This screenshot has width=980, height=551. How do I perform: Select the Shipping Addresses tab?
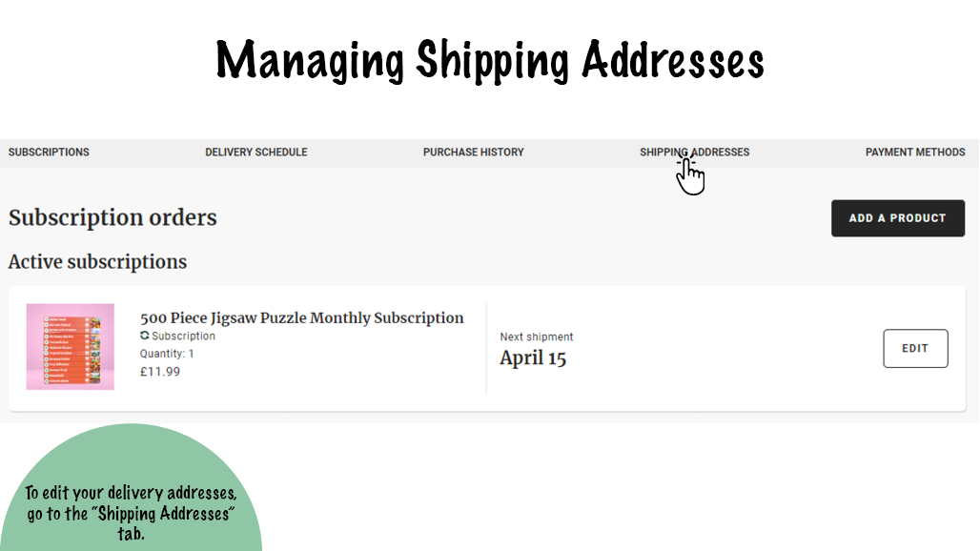click(694, 153)
